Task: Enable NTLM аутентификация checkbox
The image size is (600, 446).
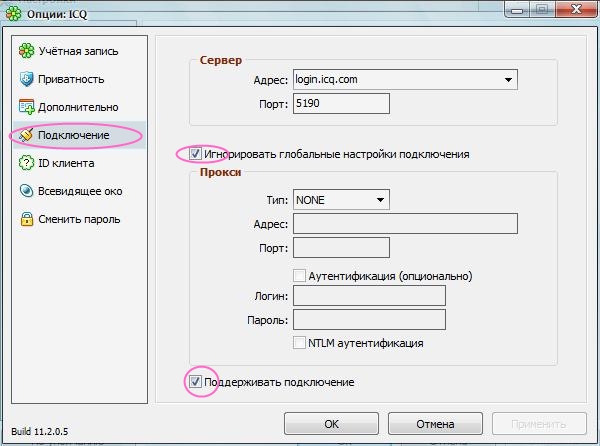Action: pos(299,343)
